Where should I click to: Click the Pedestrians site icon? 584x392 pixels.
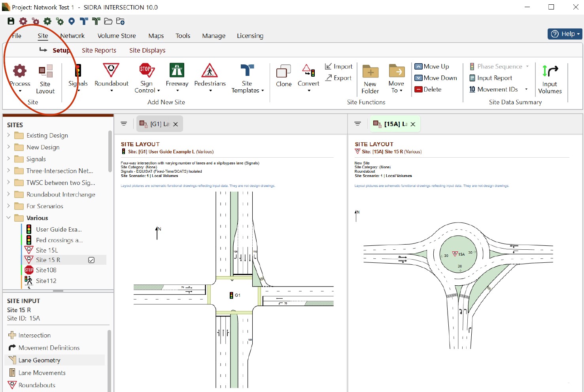pos(210,71)
